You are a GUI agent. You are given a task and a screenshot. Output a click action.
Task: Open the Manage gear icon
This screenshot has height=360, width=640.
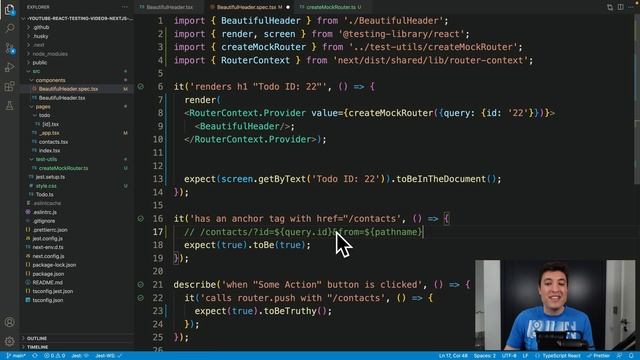pos(9,341)
